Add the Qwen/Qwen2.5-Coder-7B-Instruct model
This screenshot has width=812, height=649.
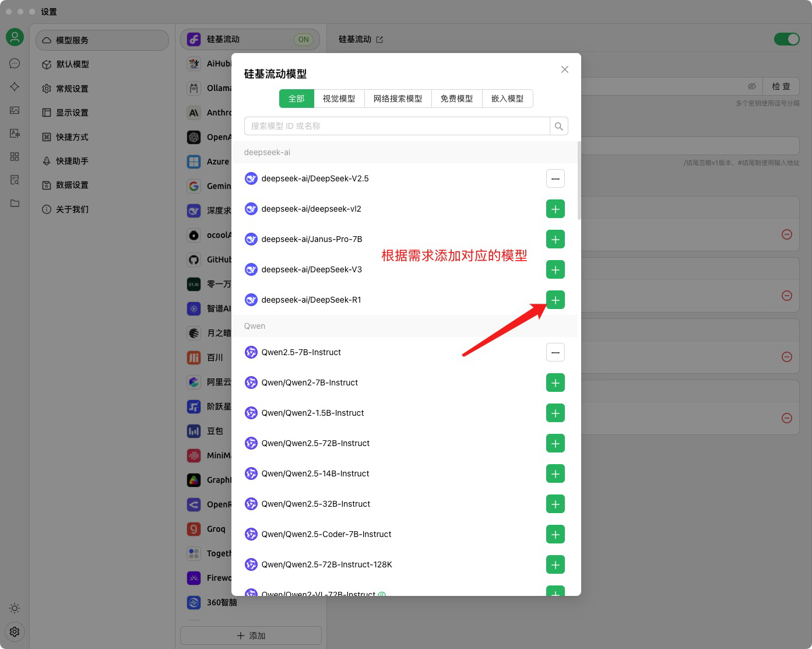(555, 534)
